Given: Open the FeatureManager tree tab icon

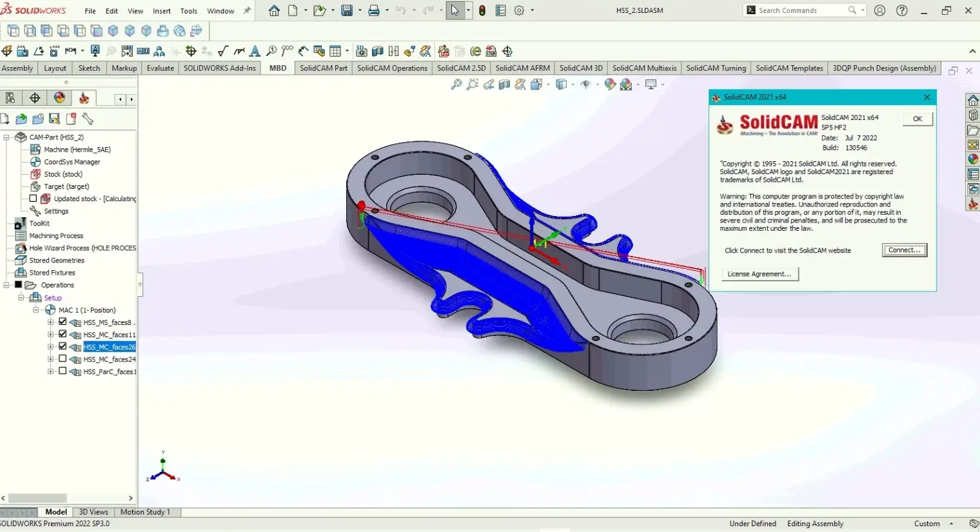Looking at the screenshot, I should point(10,98).
